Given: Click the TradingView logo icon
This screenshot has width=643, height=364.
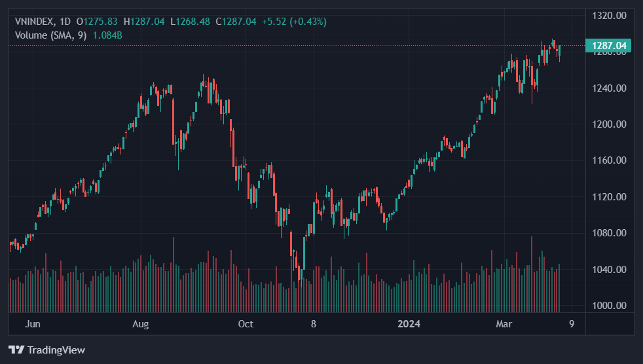Looking at the screenshot, I should coord(16,350).
